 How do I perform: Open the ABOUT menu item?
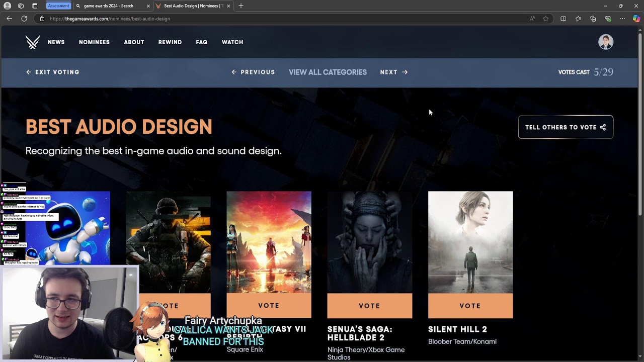point(134,42)
